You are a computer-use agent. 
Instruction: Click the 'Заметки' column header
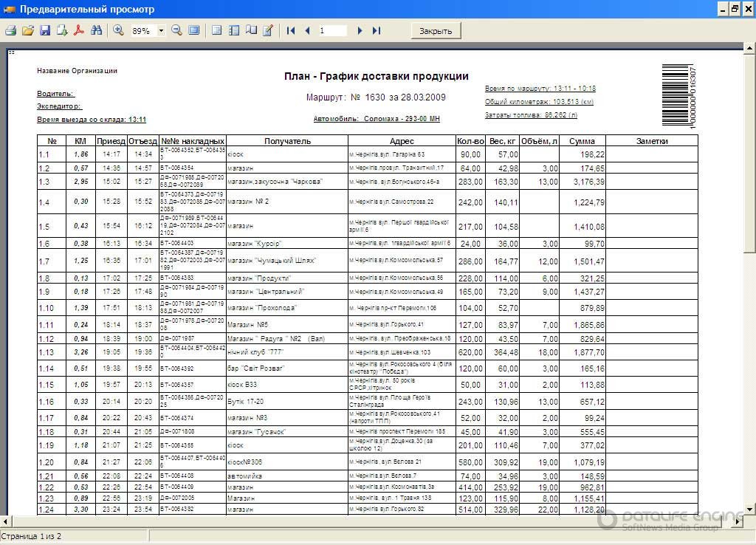[652, 141]
